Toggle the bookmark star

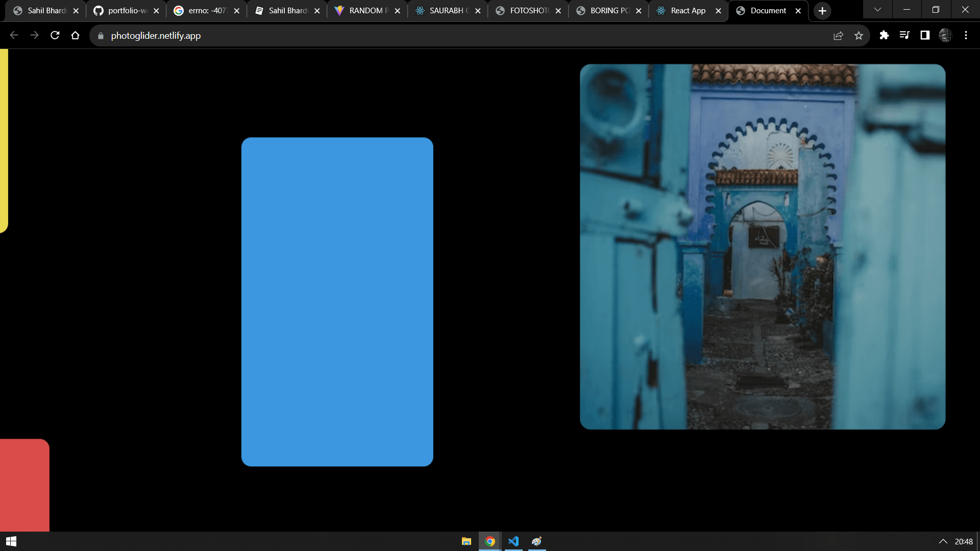tap(859, 35)
